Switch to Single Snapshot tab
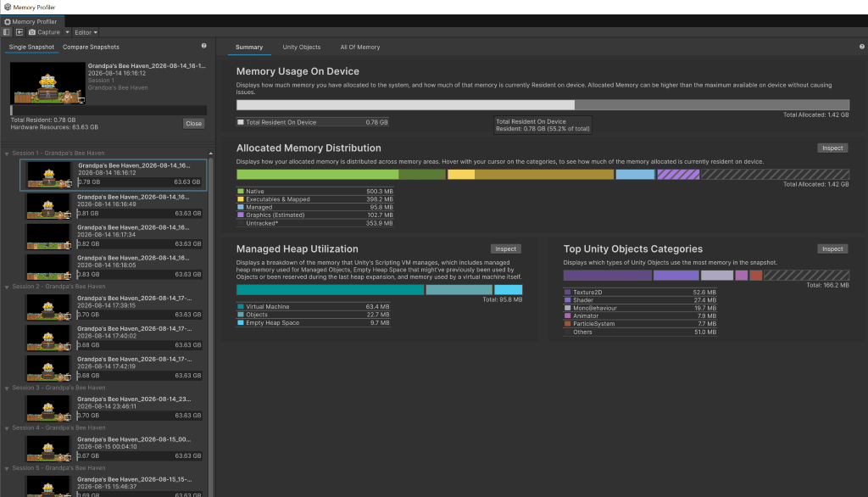Screen dimensions: 868x497 tap(31, 47)
